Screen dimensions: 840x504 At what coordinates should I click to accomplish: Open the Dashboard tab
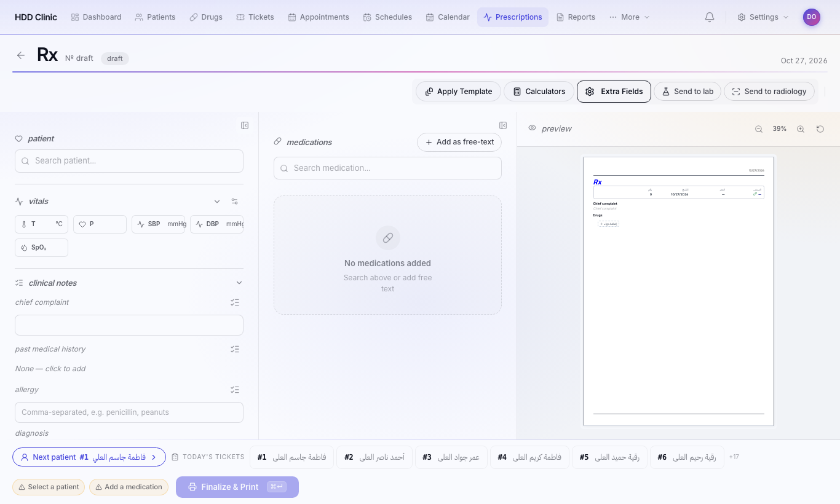[96, 17]
